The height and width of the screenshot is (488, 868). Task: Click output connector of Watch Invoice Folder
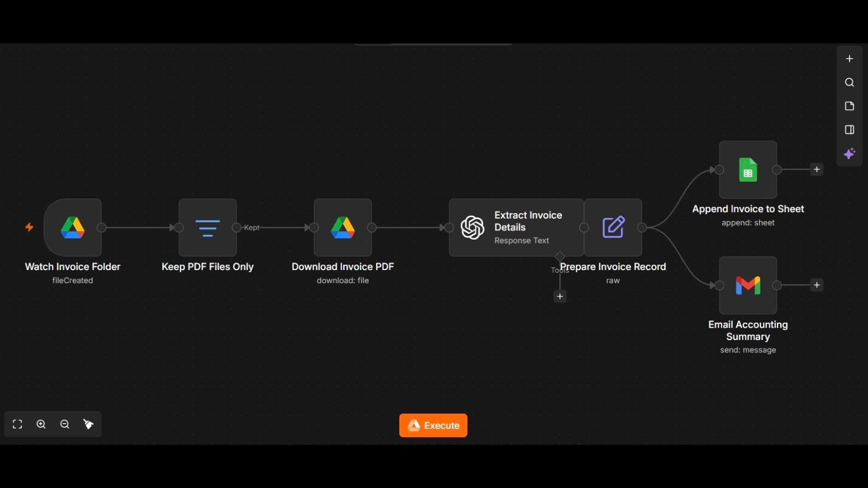(x=101, y=228)
